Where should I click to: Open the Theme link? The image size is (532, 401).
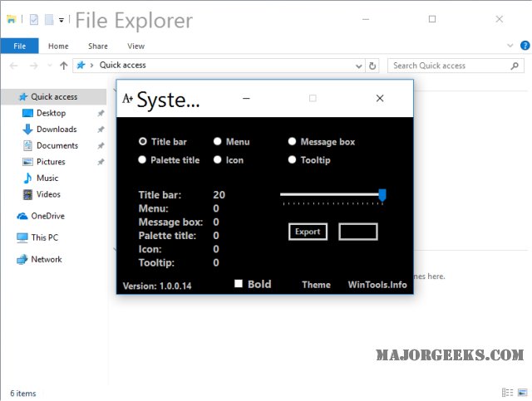click(x=316, y=285)
